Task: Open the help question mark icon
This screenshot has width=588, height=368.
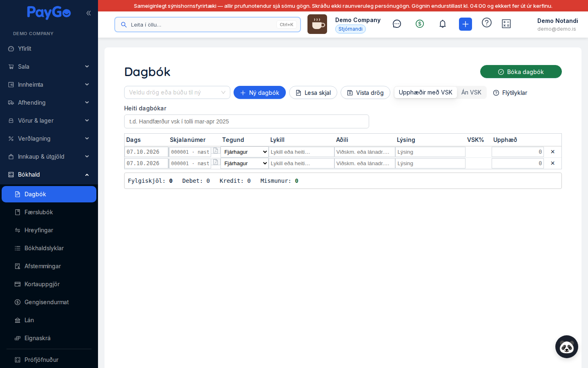Action: click(x=487, y=22)
